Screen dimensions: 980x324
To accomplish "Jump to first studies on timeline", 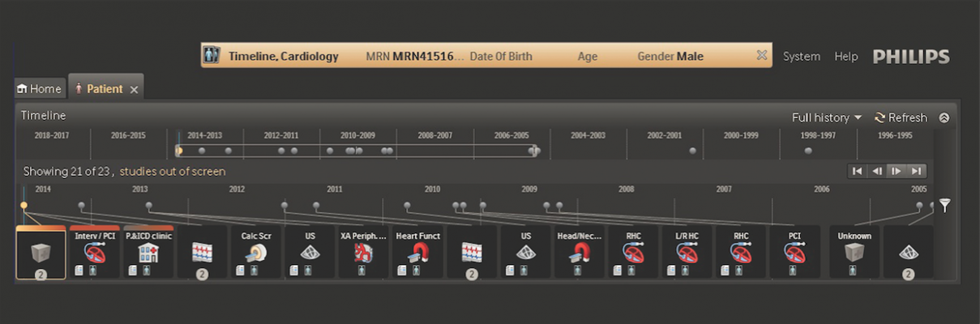I will 856,171.
